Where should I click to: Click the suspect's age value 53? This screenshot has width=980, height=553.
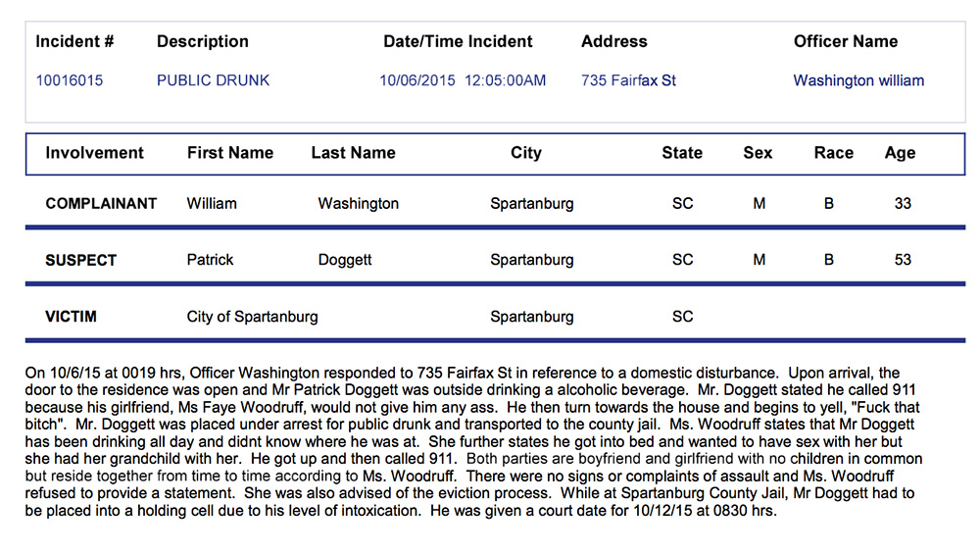click(903, 261)
